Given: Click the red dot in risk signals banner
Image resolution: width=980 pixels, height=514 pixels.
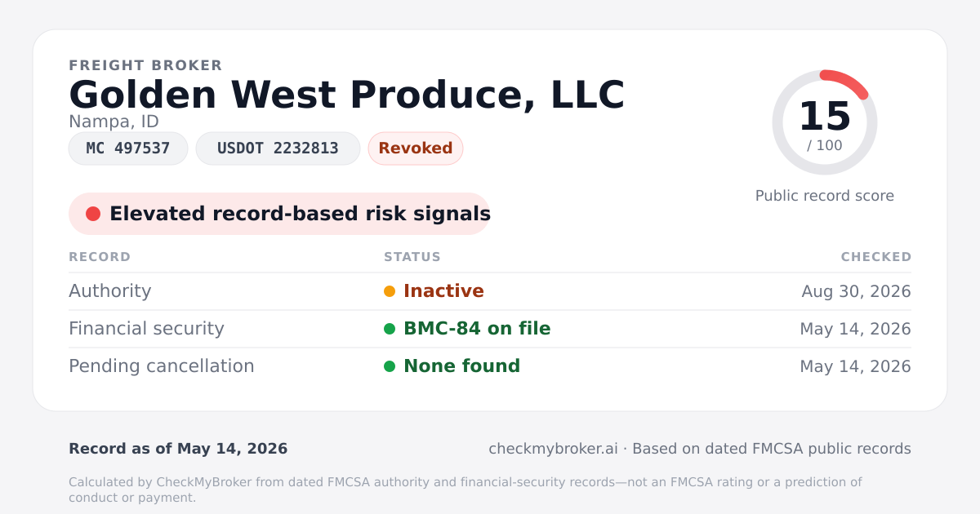Looking at the screenshot, I should click(x=93, y=214).
